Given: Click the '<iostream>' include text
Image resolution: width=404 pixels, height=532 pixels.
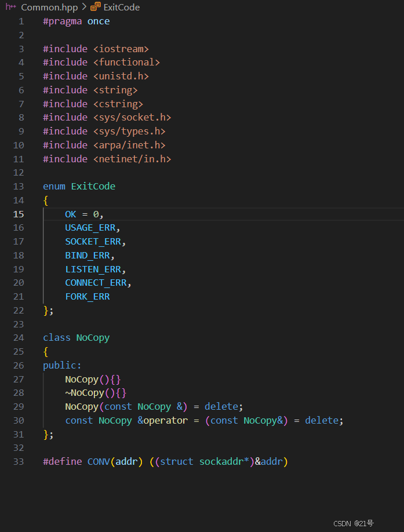Looking at the screenshot, I should pyautogui.click(x=121, y=49).
